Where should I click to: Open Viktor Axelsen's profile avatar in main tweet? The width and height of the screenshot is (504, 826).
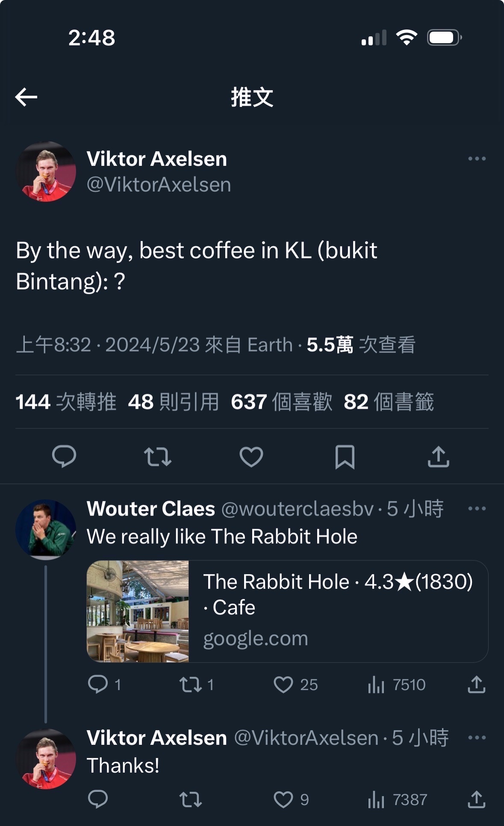coord(46,171)
